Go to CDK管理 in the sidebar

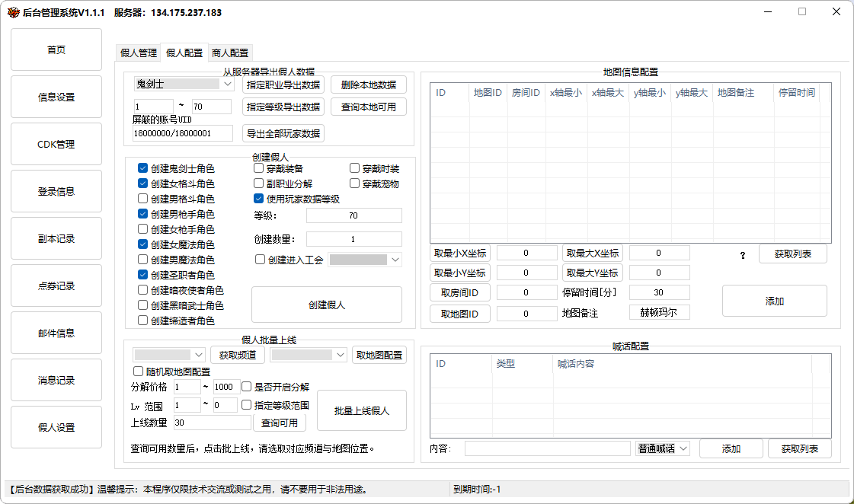[56, 144]
